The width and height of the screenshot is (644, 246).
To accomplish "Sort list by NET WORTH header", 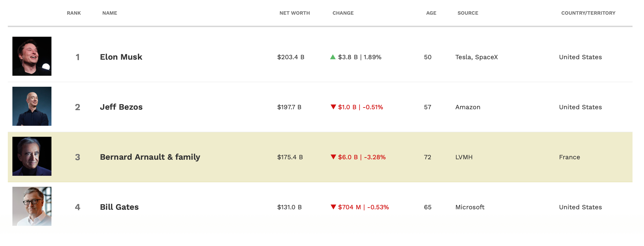I will 294,13.
